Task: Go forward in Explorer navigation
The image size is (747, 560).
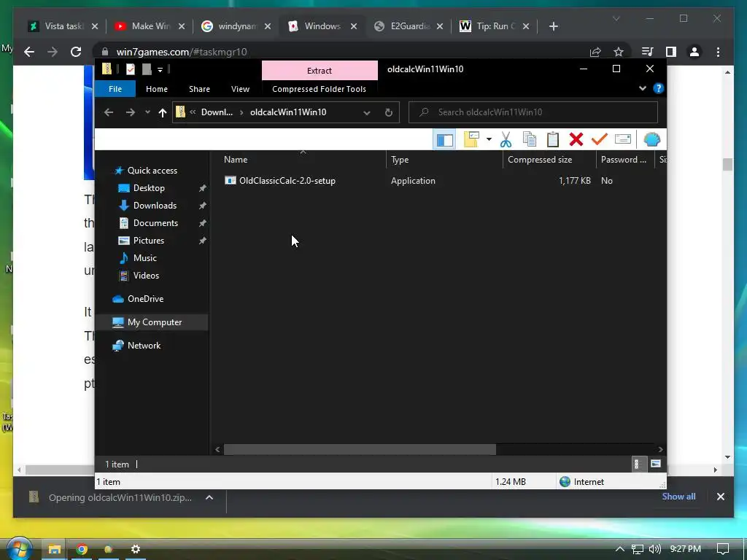Action: pyautogui.click(x=130, y=112)
